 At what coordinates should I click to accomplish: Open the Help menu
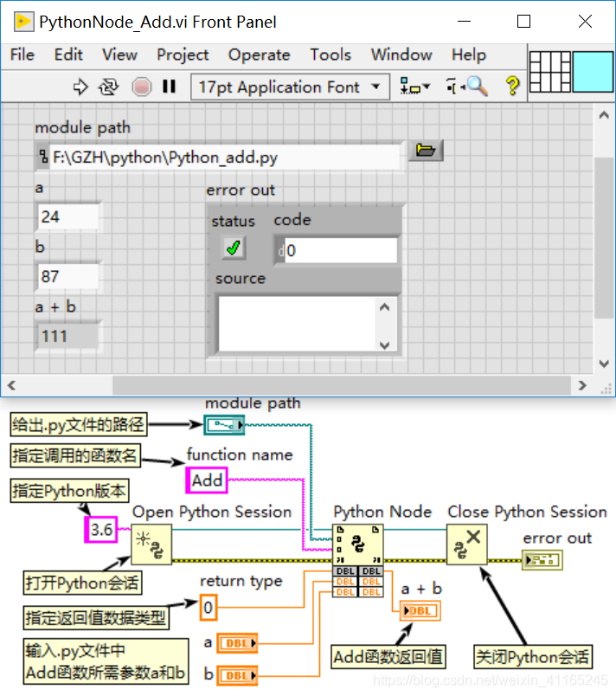(x=469, y=55)
